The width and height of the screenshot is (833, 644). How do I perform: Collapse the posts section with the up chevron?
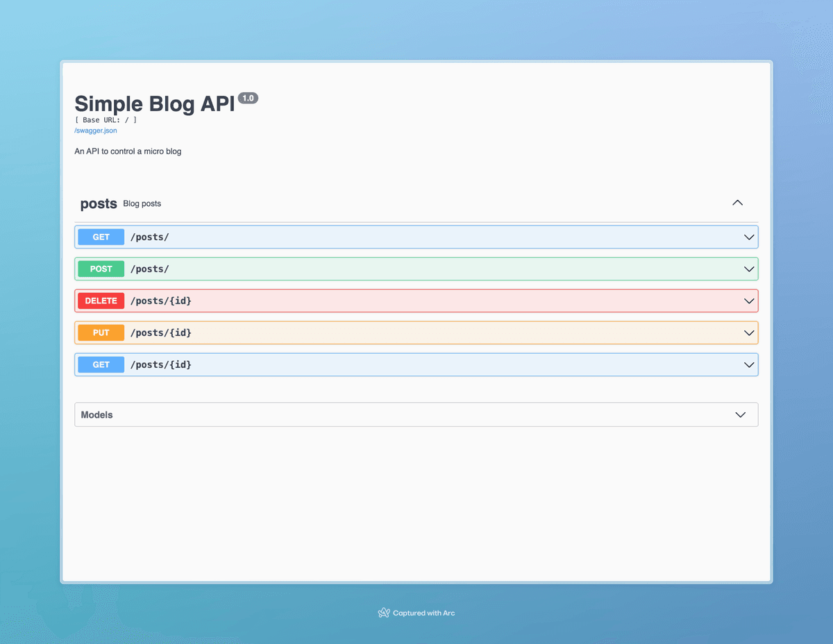pyautogui.click(x=737, y=203)
